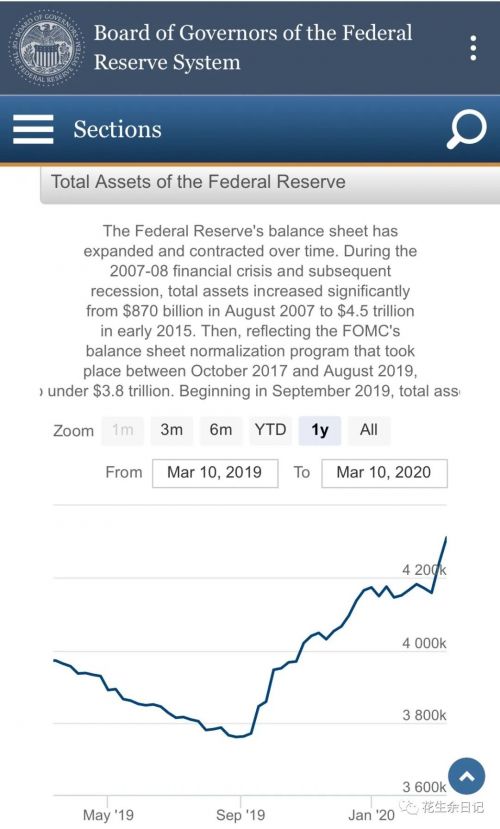Screen dimensions: 500x829
Task: Show All data in chart
Action: click(369, 430)
